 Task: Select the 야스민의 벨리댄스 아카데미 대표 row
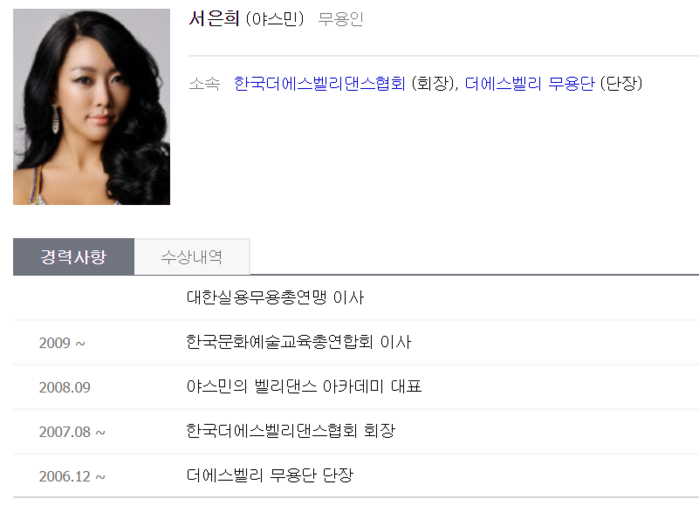(356, 387)
